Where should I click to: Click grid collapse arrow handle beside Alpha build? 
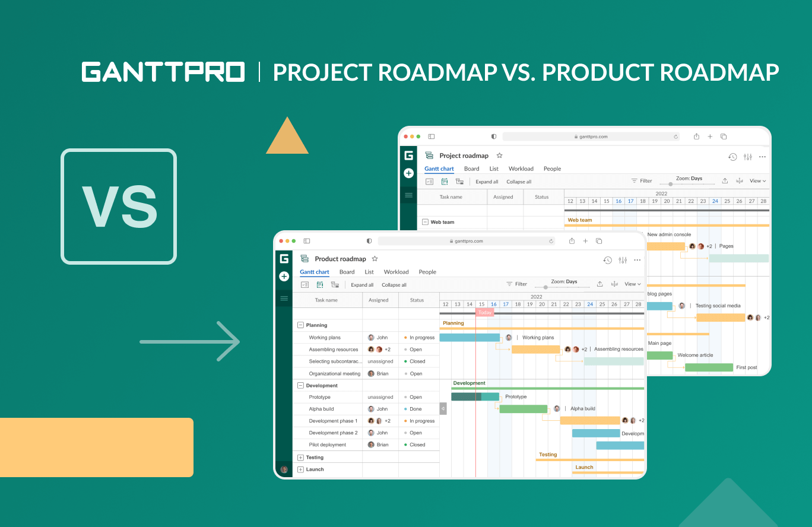pos(443,408)
